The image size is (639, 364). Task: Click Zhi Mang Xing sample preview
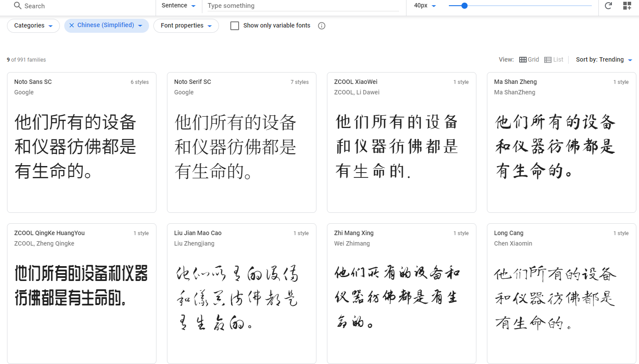point(397,298)
